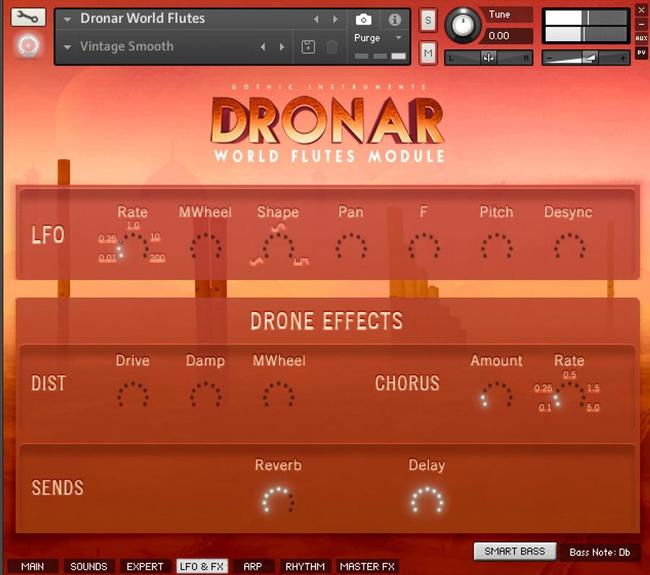
Task: Adjust the output volume slider
Action: tap(585, 58)
